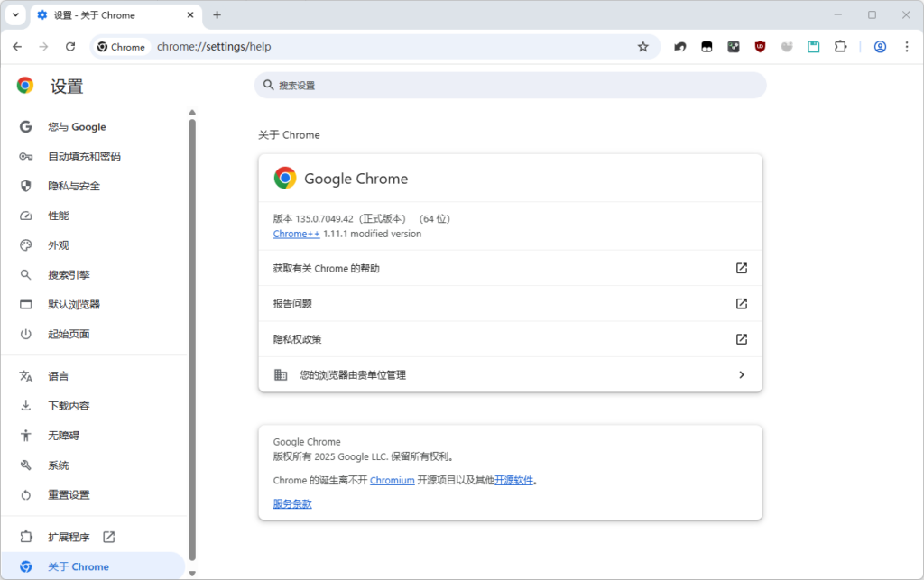Screen dimensions: 924x580
Task: Click the grayed-out extension icon
Action: pyautogui.click(x=787, y=47)
